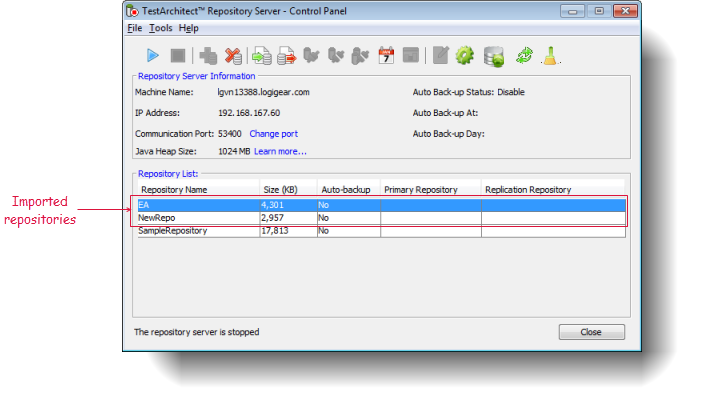Viewport: 702px width, 412px height.
Task: Click the export repository red arrow icon
Action: pos(287,56)
